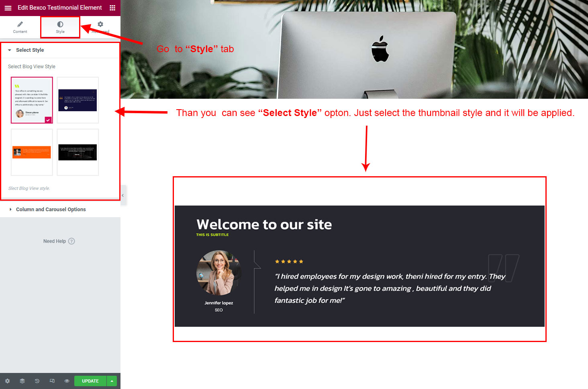Open the Advanced gear tab
The width and height of the screenshot is (588, 389).
pyautogui.click(x=100, y=27)
